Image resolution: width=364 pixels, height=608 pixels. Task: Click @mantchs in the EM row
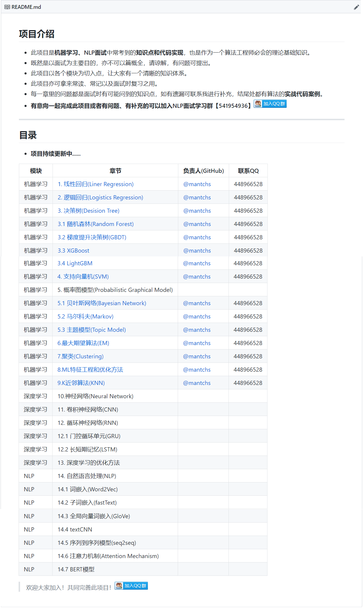[x=197, y=343]
